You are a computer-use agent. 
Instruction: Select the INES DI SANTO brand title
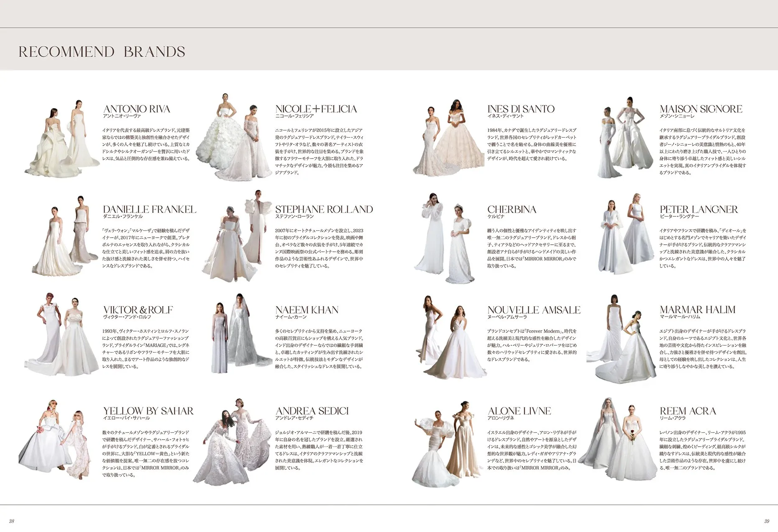tap(521, 109)
